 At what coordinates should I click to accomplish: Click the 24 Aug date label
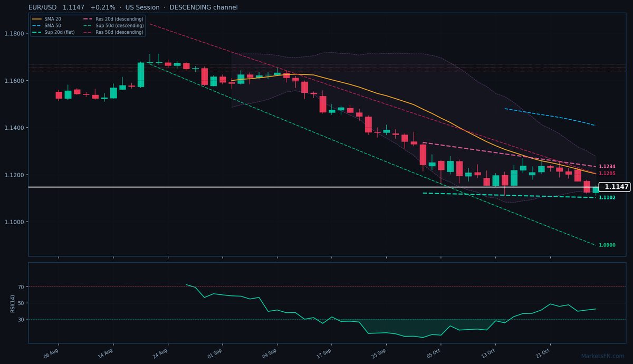click(x=160, y=353)
